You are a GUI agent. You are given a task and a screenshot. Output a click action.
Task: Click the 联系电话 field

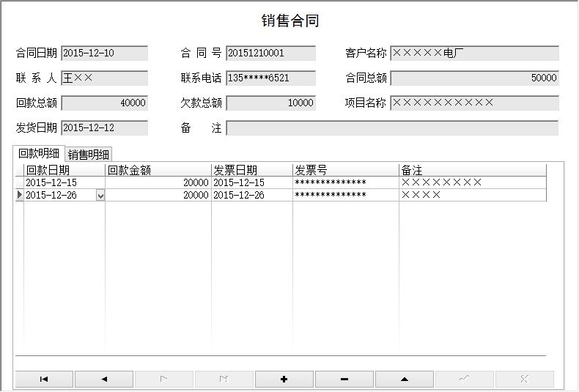[270, 78]
